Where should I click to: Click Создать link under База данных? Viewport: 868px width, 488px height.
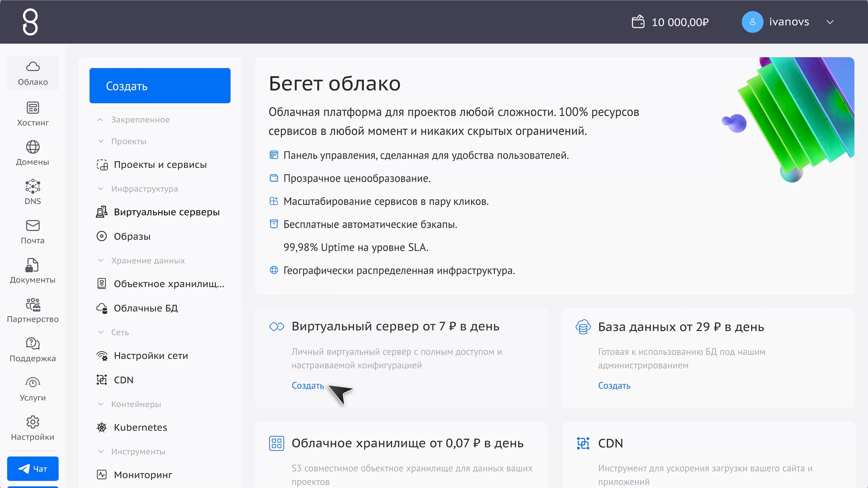tap(614, 386)
